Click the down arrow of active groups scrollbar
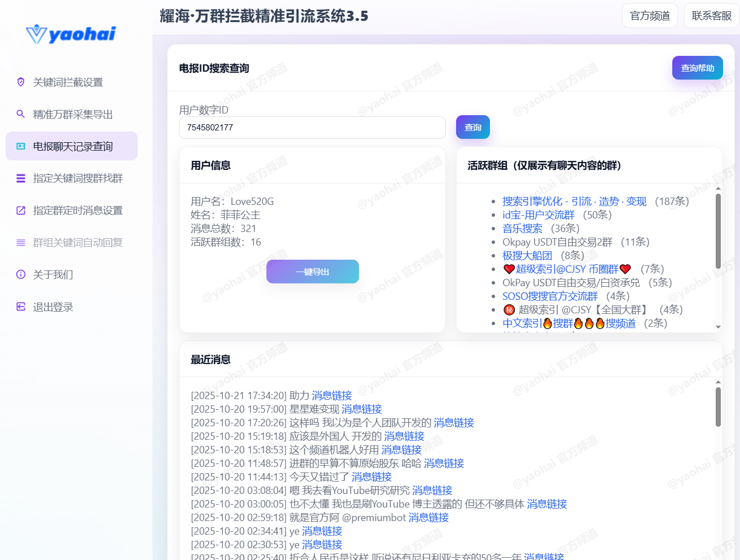 [x=718, y=327]
